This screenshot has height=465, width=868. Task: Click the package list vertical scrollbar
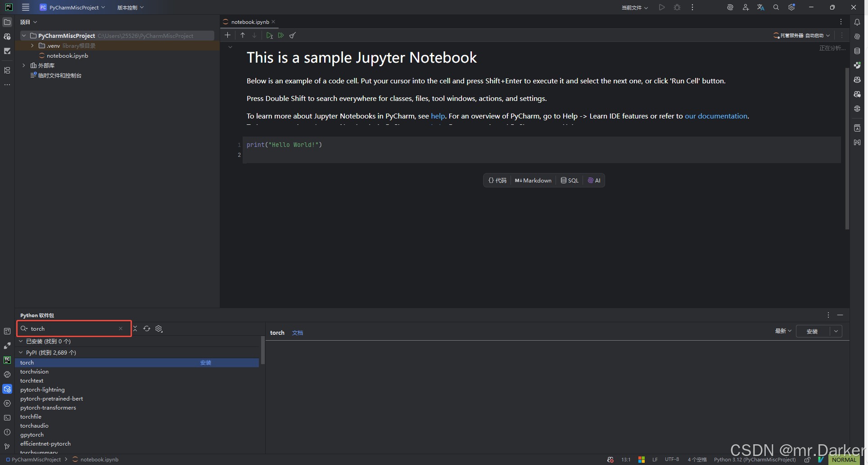[x=262, y=351]
